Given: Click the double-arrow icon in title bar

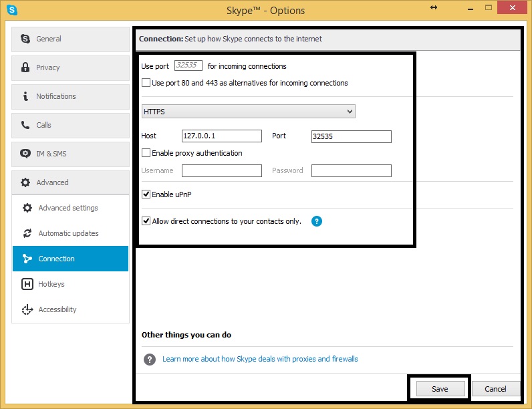Looking at the screenshot, I should [434, 7].
